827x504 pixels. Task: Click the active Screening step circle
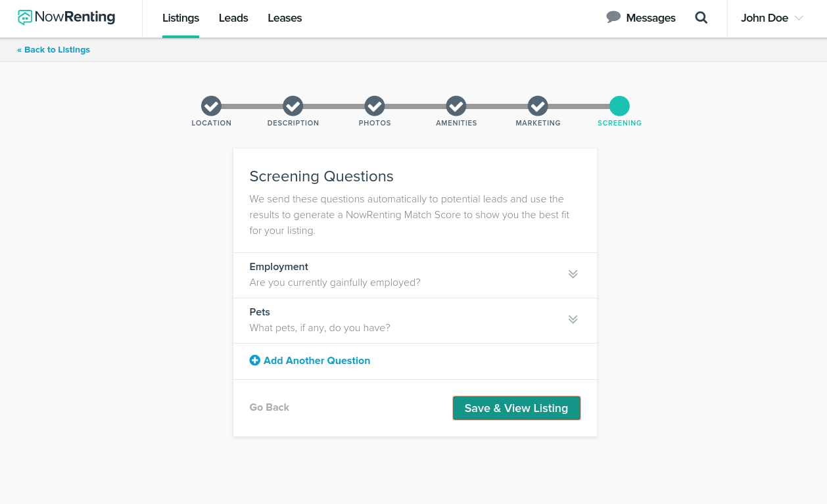[619, 106]
